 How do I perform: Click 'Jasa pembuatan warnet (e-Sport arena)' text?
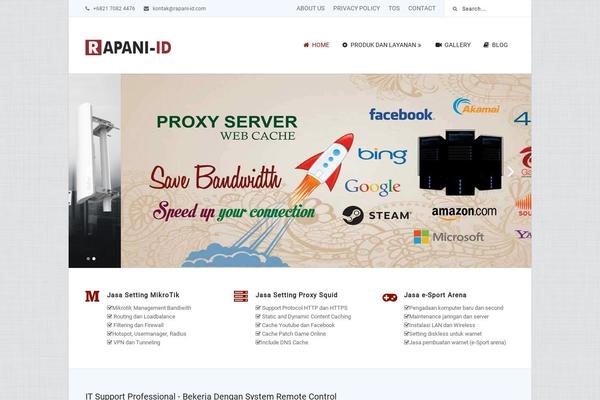(x=458, y=342)
